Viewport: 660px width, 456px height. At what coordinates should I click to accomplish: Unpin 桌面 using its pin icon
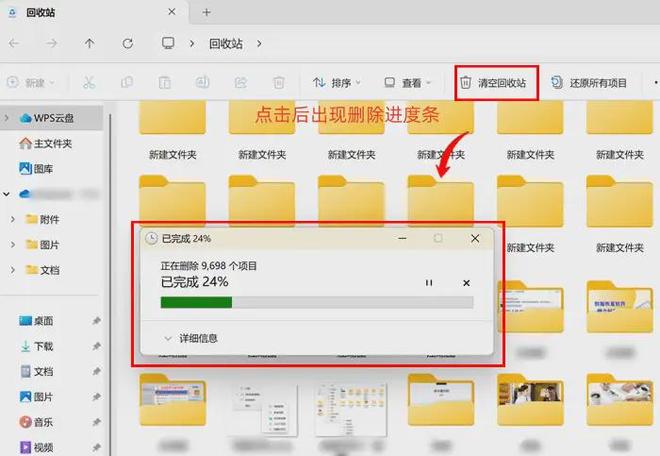click(96, 321)
